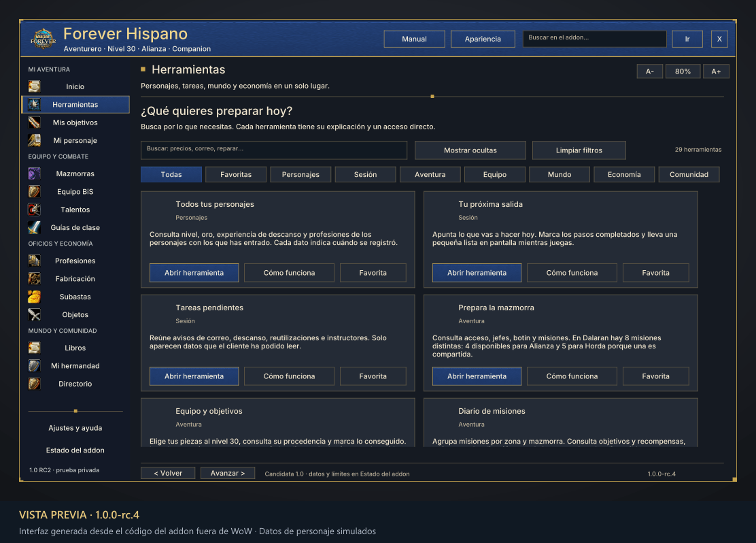Click the Equipo y objetivos card title
This screenshot has height=543, width=756.
(x=209, y=411)
